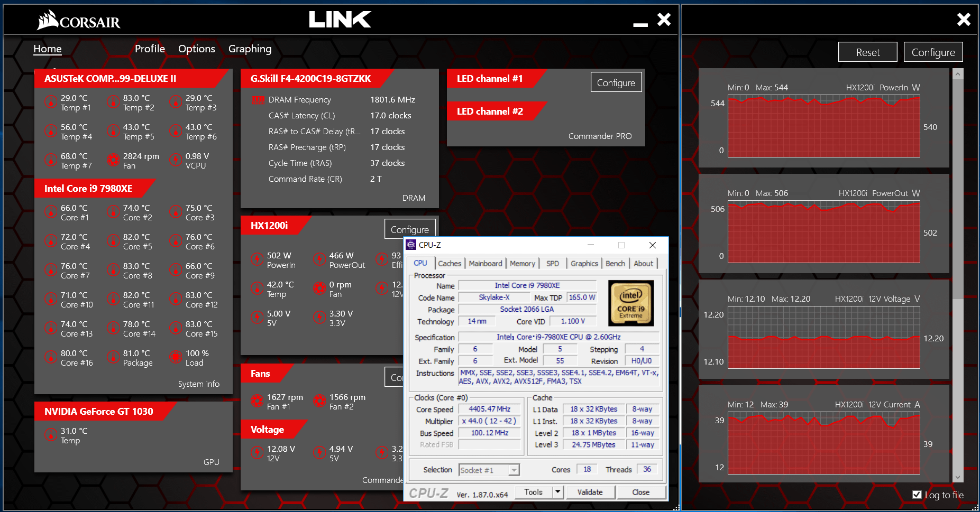Image resolution: width=980 pixels, height=512 pixels.
Task: Click the HX1200i PowerOut W graph
Action: pyautogui.click(x=824, y=231)
